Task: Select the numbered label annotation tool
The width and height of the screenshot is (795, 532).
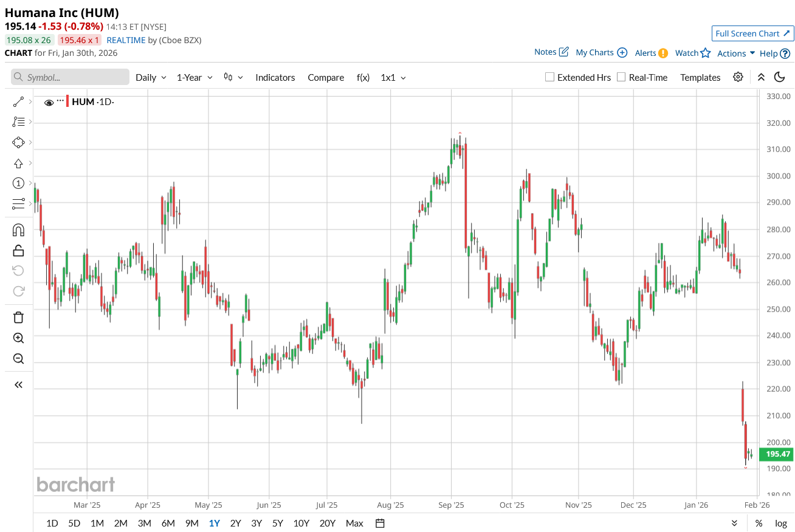Action: 18,183
